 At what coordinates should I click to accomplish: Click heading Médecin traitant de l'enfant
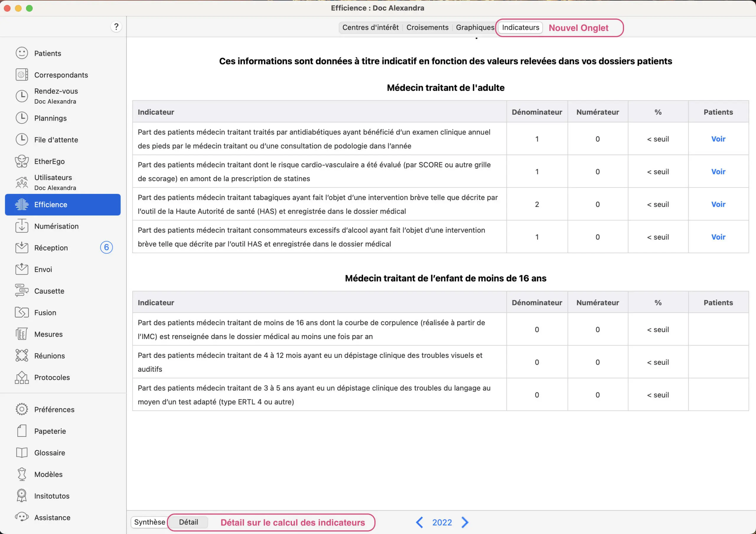point(446,278)
